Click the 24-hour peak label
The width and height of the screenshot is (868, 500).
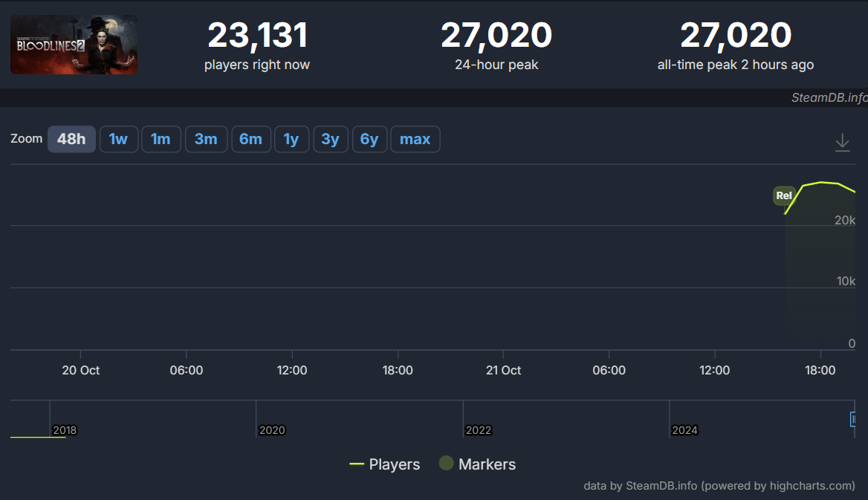tap(496, 65)
